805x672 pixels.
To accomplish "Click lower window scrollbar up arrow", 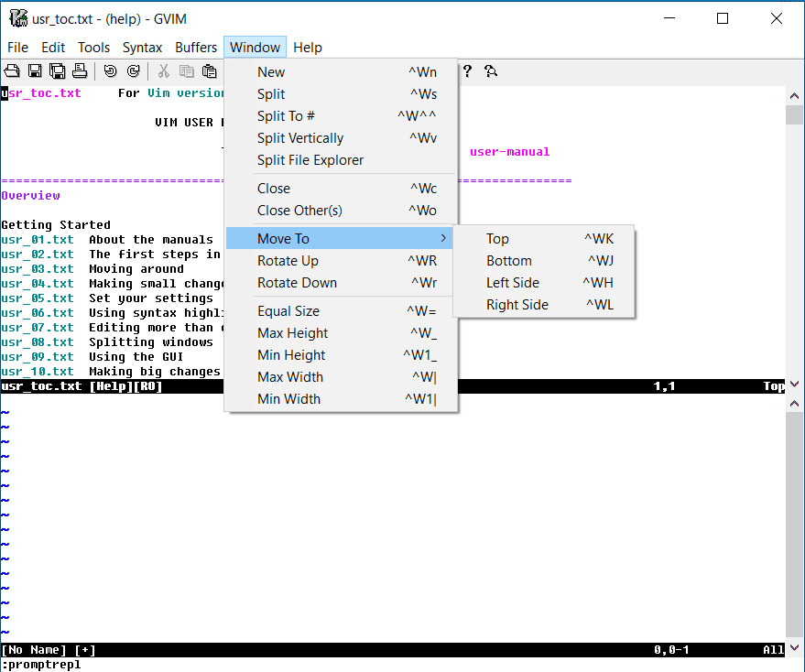I will 794,404.
